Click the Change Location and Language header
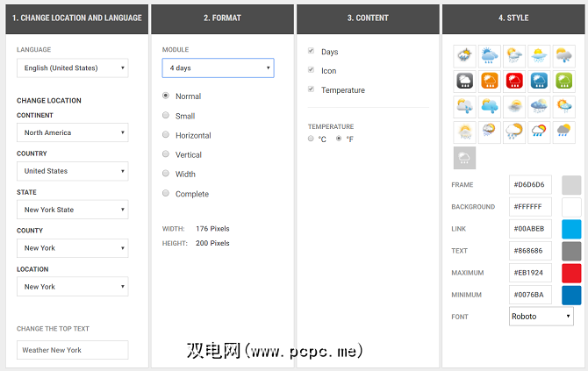The image size is (588, 371). [77, 18]
